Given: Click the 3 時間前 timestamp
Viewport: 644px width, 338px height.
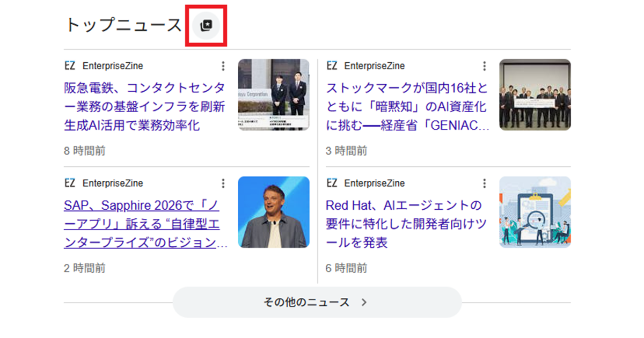Looking at the screenshot, I should click(347, 151).
